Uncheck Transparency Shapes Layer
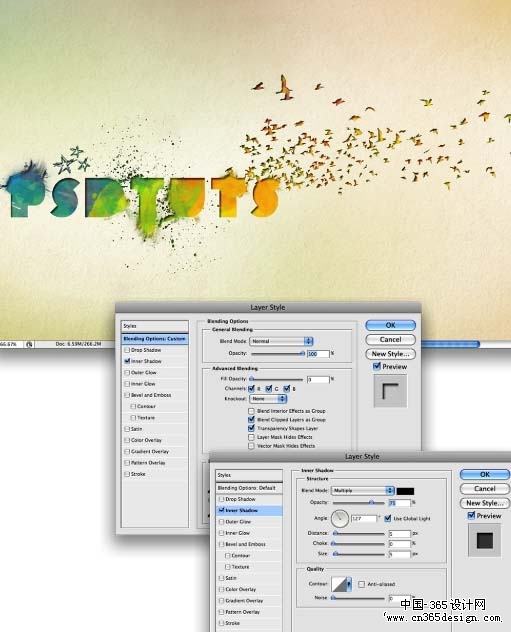 click(251, 428)
